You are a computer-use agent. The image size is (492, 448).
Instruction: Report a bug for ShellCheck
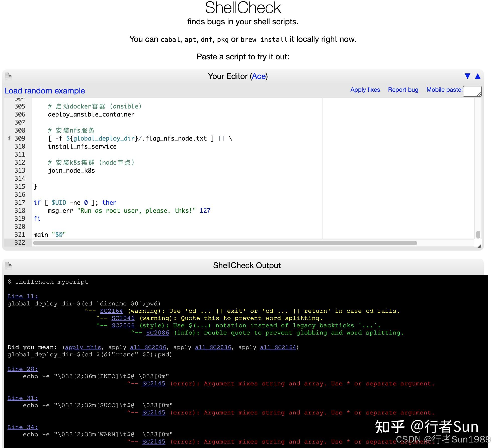coord(403,89)
